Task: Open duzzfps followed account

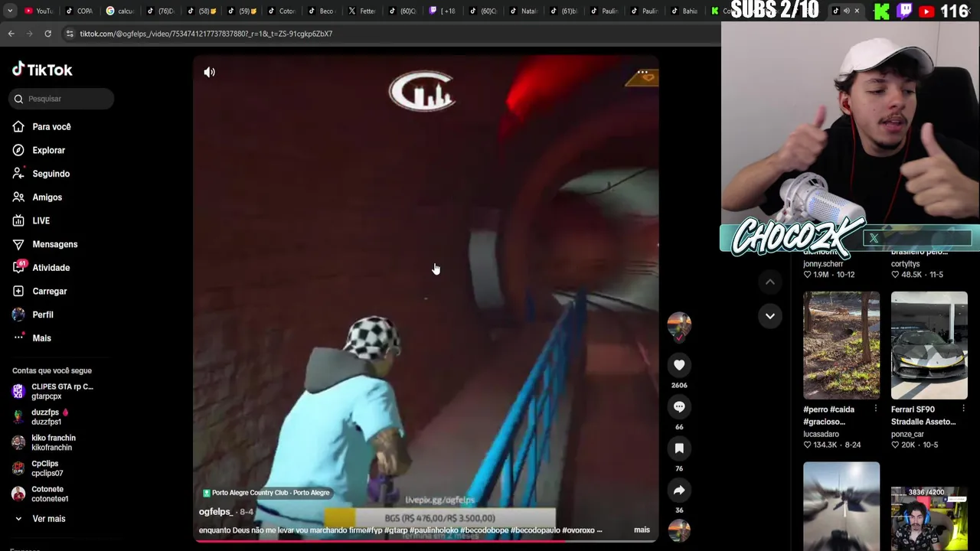Action: (42, 417)
